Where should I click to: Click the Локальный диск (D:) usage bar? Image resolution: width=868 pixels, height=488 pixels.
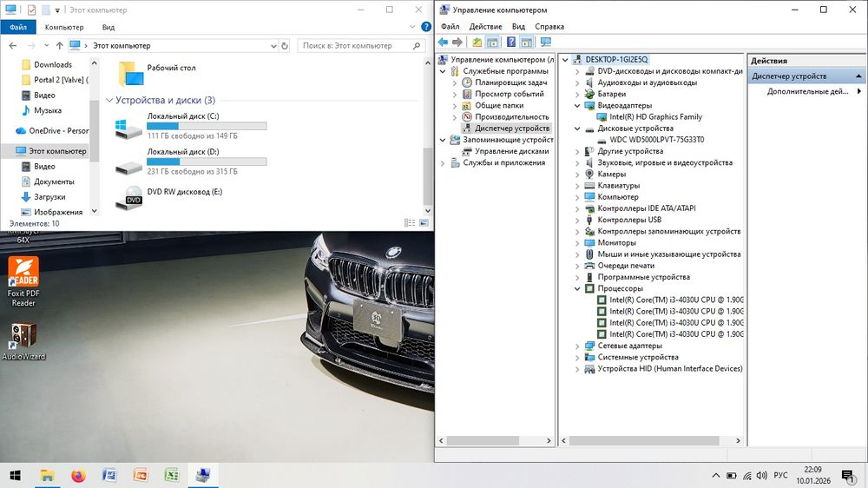coord(207,162)
